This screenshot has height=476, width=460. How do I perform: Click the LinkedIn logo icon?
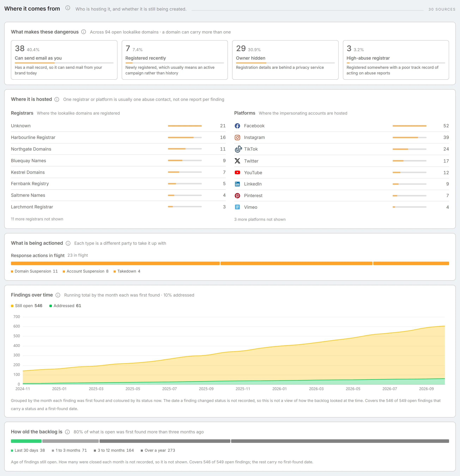[x=237, y=184]
